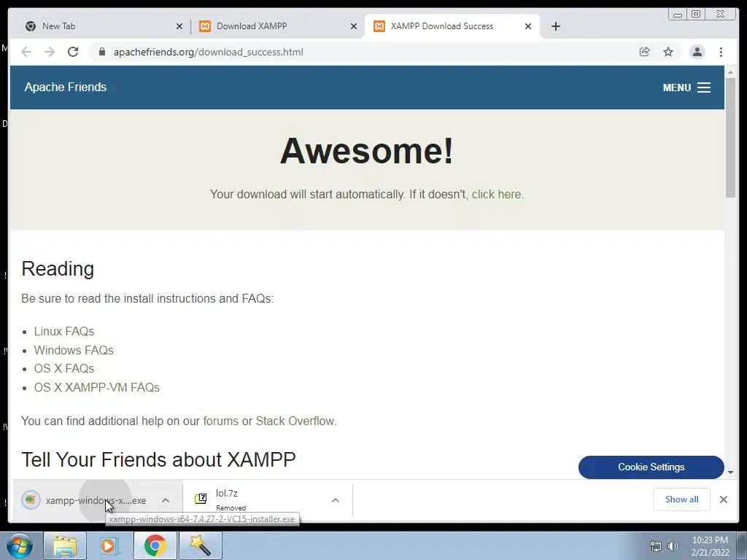
Task: Bookmark this page with the star icon
Action: pyautogui.click(x=668, y=52)
